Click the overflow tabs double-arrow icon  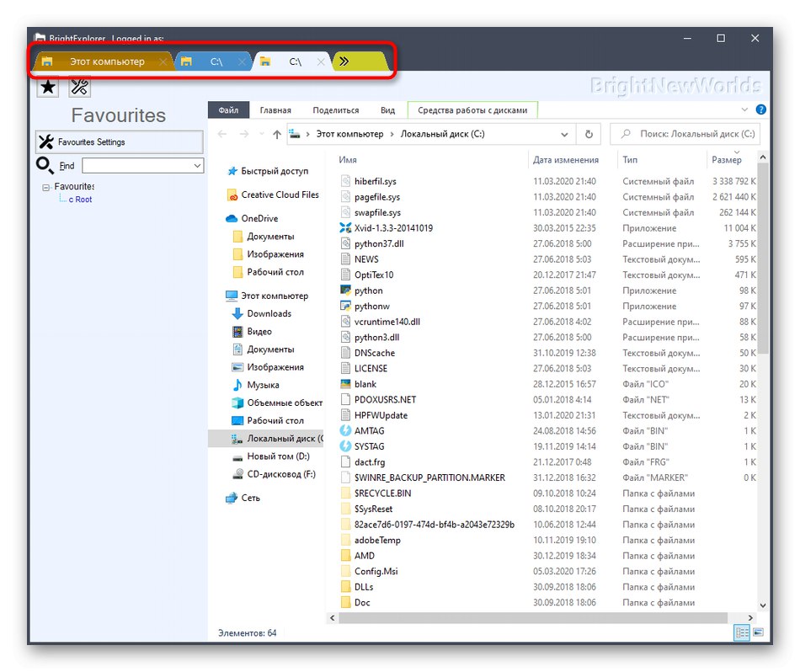click(344, 61)
